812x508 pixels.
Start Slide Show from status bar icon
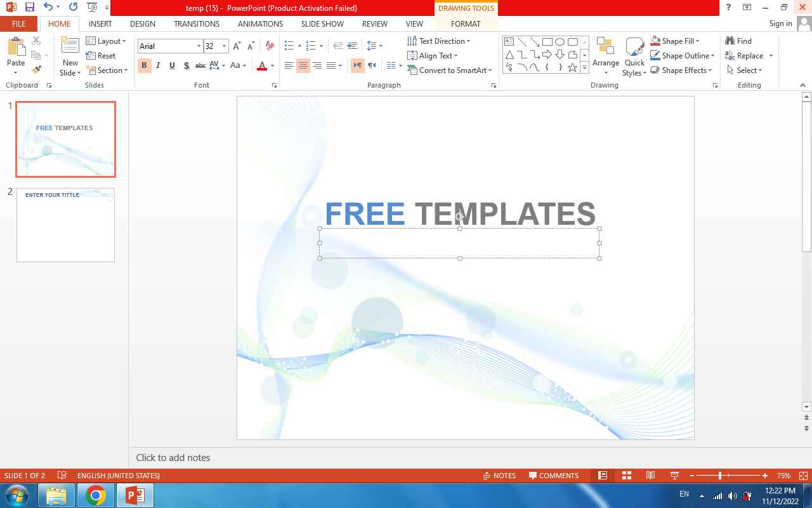[674, 476]
